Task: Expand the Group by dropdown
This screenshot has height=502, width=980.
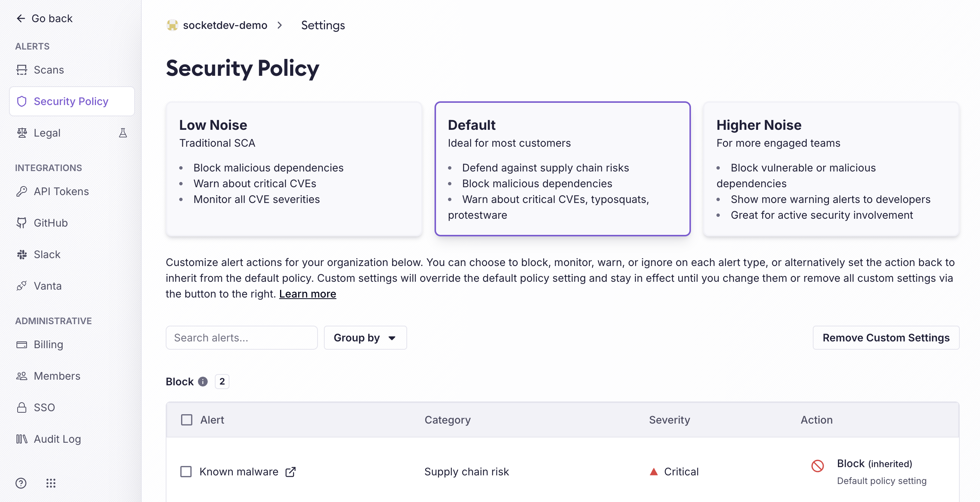Action: pyautogui.click(x=365, y=338)
